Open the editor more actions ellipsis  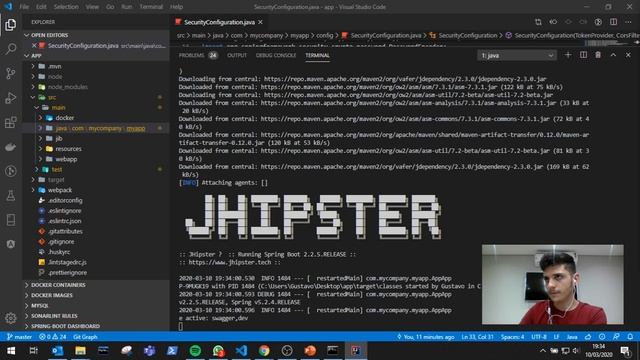629,22
